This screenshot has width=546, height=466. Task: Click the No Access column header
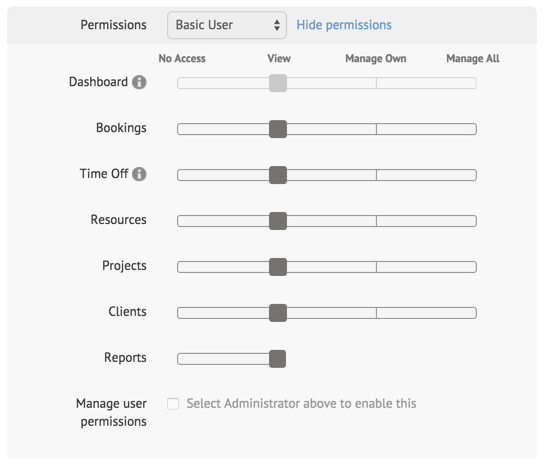coord(182,59)
